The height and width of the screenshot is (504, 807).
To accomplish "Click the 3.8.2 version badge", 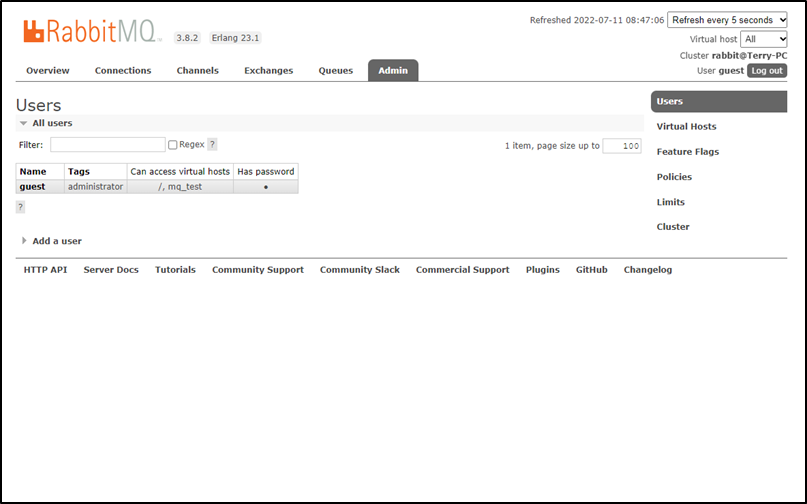I will [x=187, y=38].
